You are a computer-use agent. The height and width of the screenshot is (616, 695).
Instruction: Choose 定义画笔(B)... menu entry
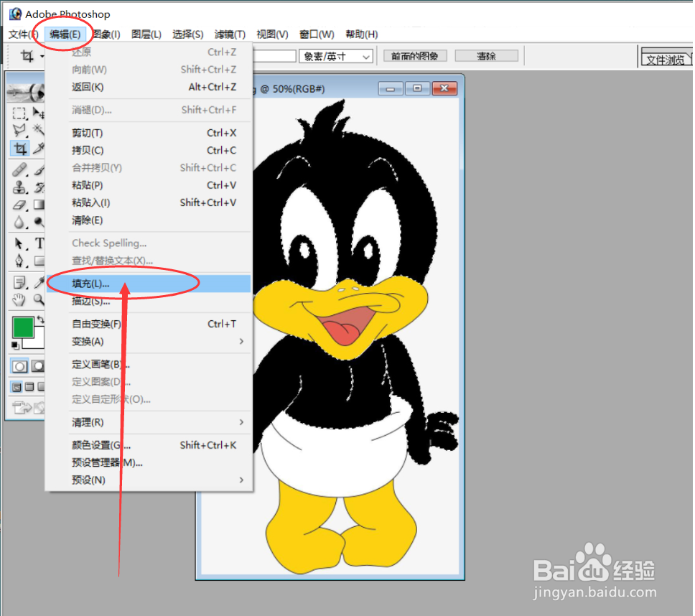(149, 364)
